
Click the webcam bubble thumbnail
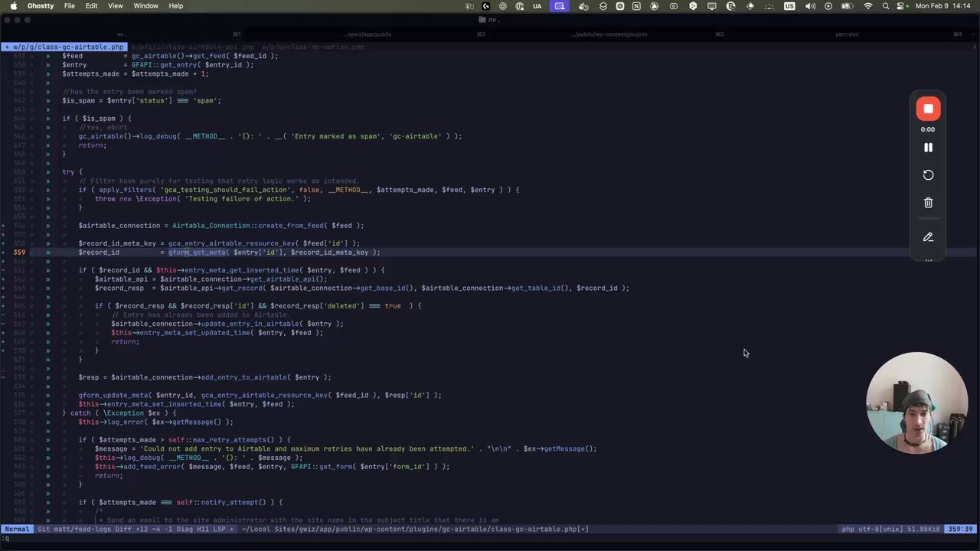(916, 403)
